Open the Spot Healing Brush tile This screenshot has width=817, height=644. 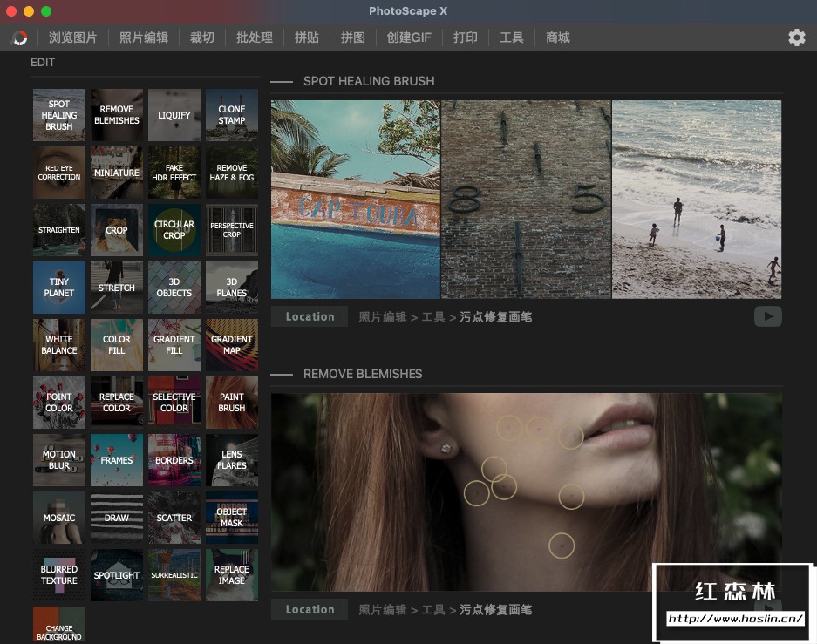(x=59, y=114)
